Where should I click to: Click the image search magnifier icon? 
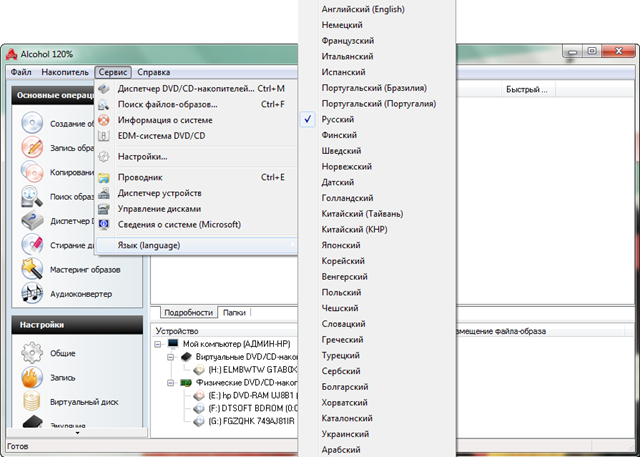32,196
